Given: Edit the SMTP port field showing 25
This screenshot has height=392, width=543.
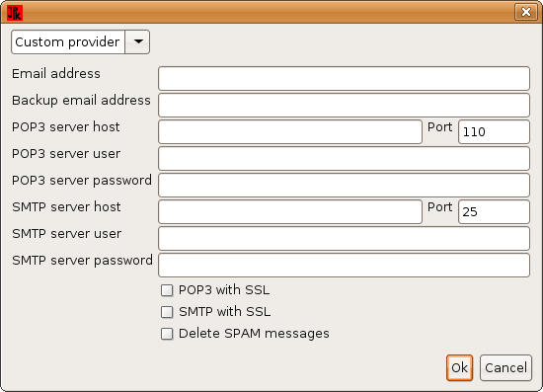Looking at the screenshot, I should pos(494,211).
